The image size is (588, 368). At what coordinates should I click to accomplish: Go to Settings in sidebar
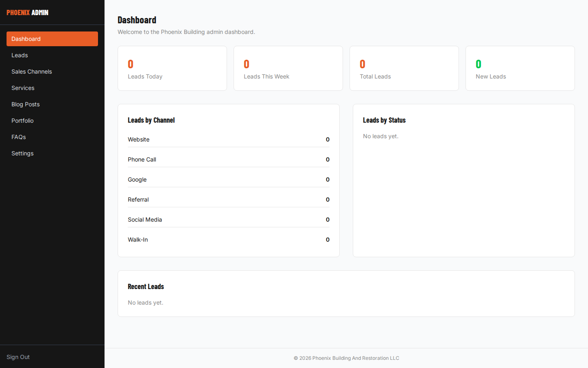tap(52, 153)
